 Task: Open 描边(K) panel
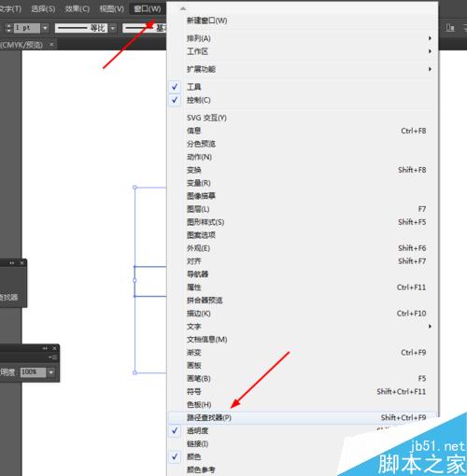pos(303,314)
